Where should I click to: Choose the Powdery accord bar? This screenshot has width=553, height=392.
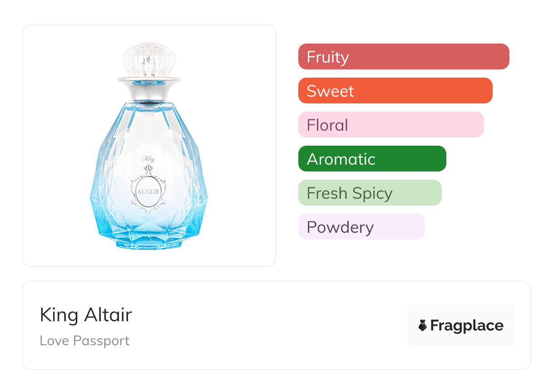click(x=361, y=227)
